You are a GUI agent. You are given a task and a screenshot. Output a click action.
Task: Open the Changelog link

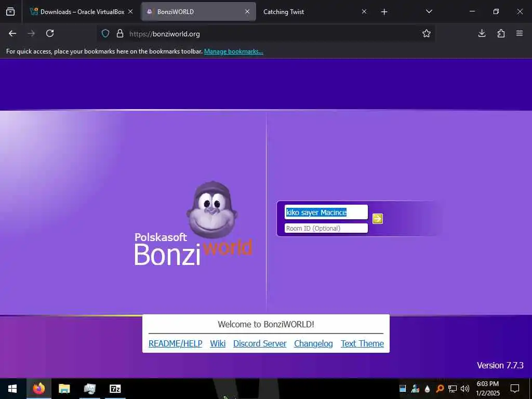(313, 343)
